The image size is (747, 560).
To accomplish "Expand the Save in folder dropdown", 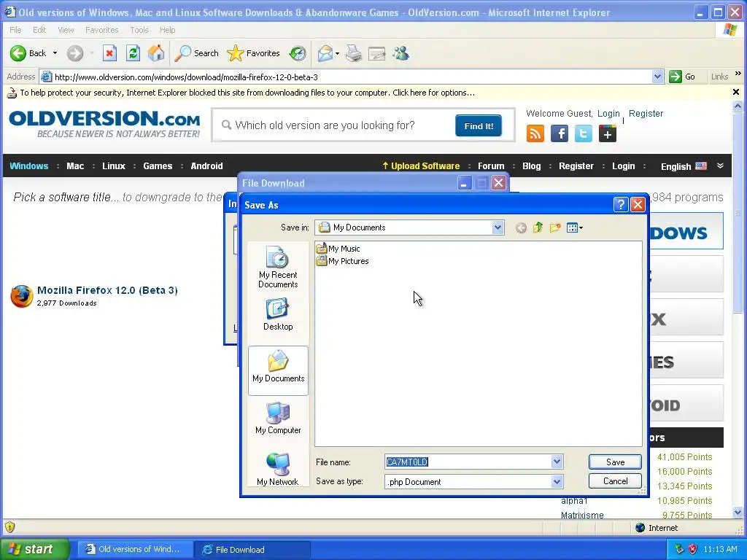I will (498, 227).
